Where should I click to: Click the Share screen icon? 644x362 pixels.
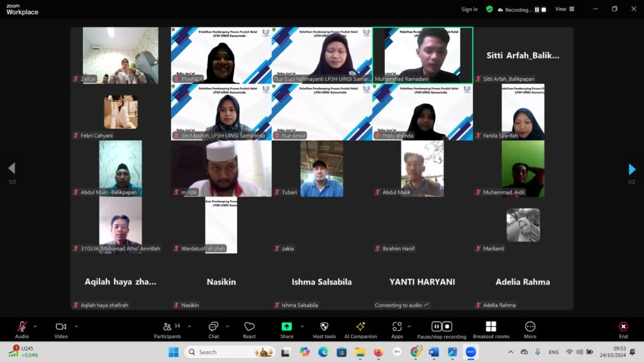pyautogui.click(x=287, y=327)
